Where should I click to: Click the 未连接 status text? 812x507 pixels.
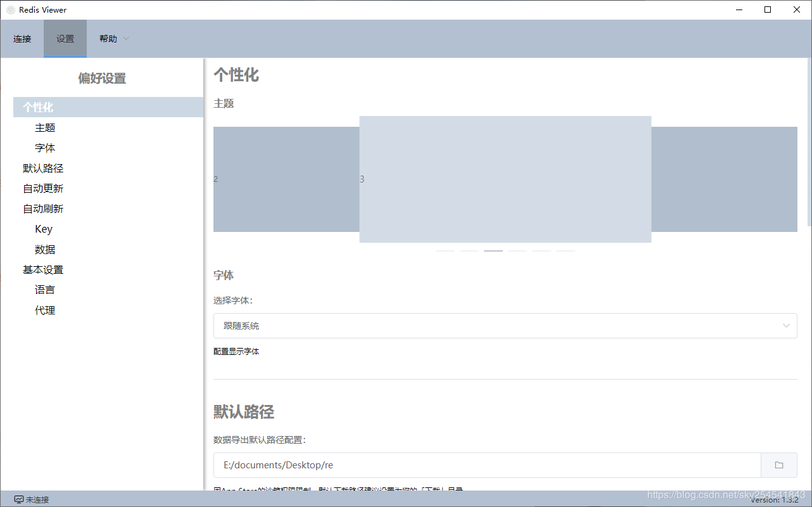point(37,499)
